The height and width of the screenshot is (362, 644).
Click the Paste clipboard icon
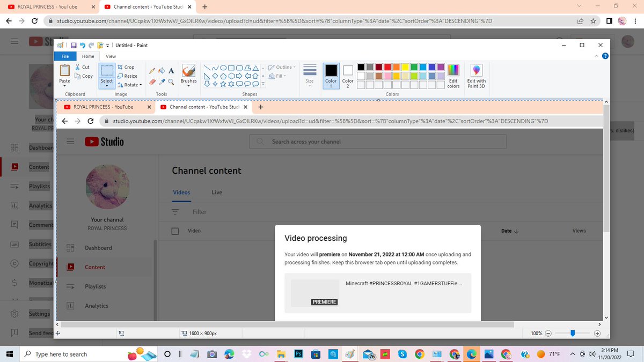[x=64, y=70]
